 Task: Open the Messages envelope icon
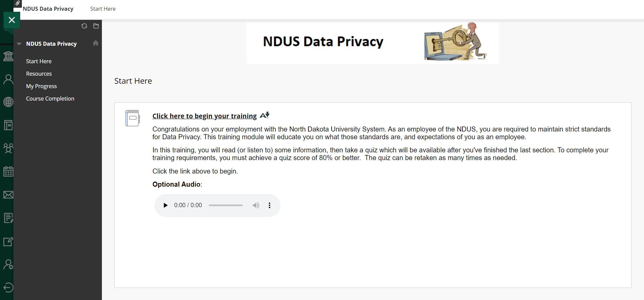coord(8,195)
